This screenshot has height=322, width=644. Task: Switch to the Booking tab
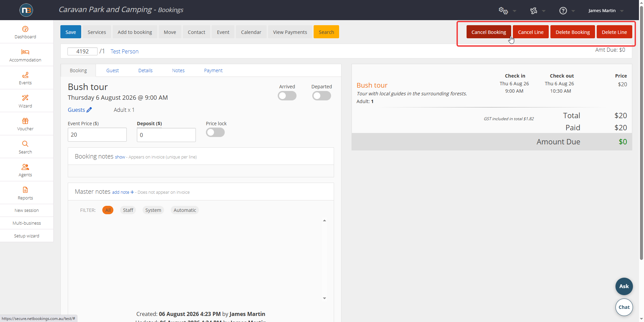click(x=78, y=71)
